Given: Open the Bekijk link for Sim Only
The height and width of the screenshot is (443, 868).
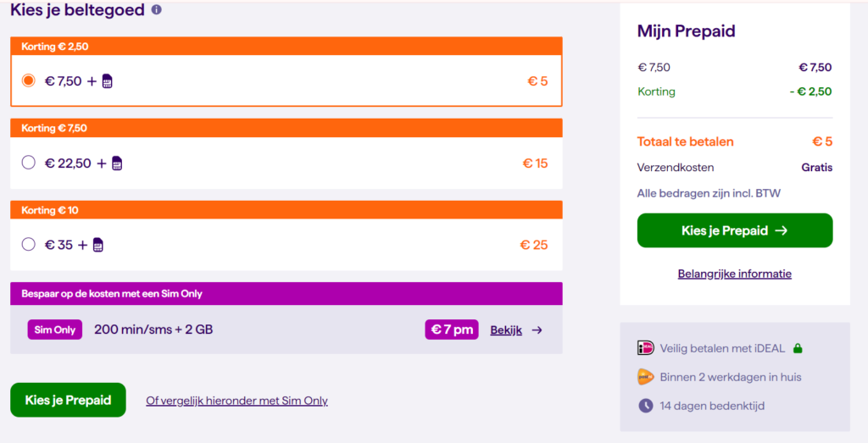Looking at the screenshot, I should click(x=506, y=330).
